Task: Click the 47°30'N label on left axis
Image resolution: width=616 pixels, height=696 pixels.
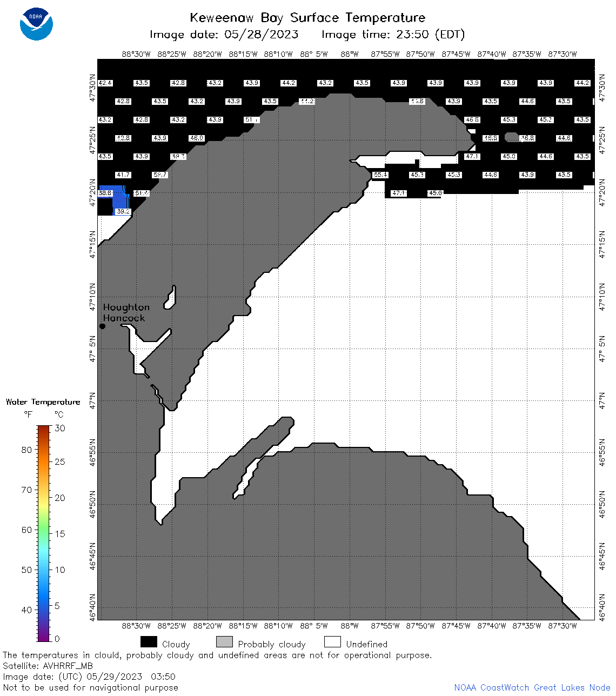Action: click(x=93, y=88)
